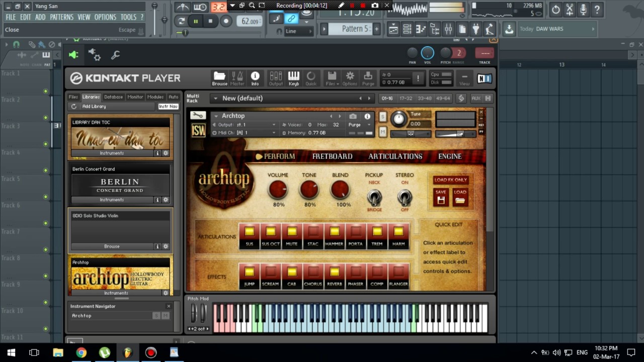Image resolution: width=644 pixels, height=362 pixels.
Task: Toggle the MUTE articulation button
Action: coord(292,236)
